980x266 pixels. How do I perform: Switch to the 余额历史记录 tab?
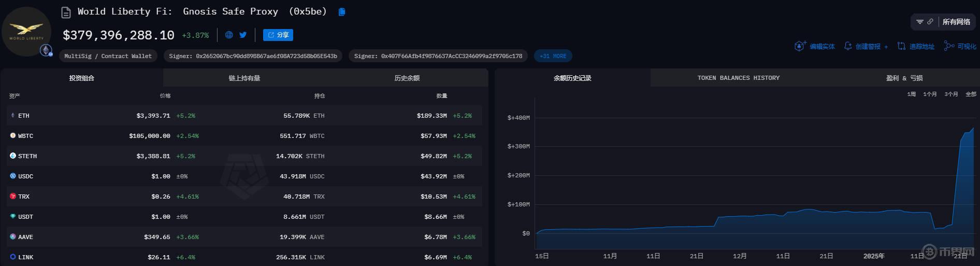coord(572,78)
